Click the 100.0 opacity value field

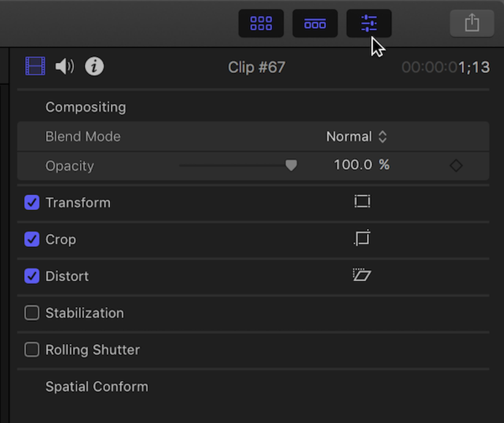pyautogui.click(x=353, y=165)
